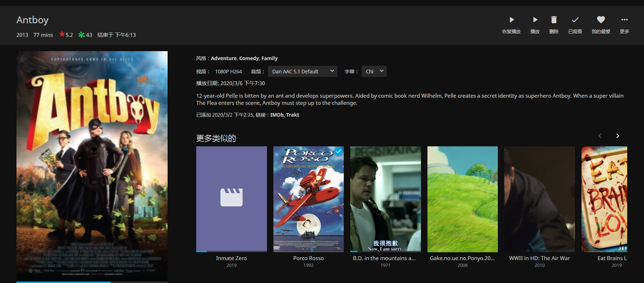Click the Antboy title heading
This screenshot has width=644, height=283.
33,20
